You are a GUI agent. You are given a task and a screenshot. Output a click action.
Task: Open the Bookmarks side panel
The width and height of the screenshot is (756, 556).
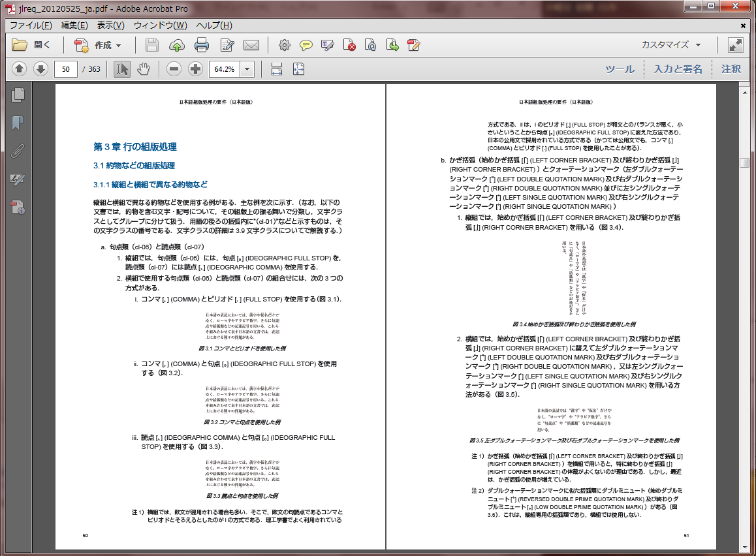tap(18, 123)
